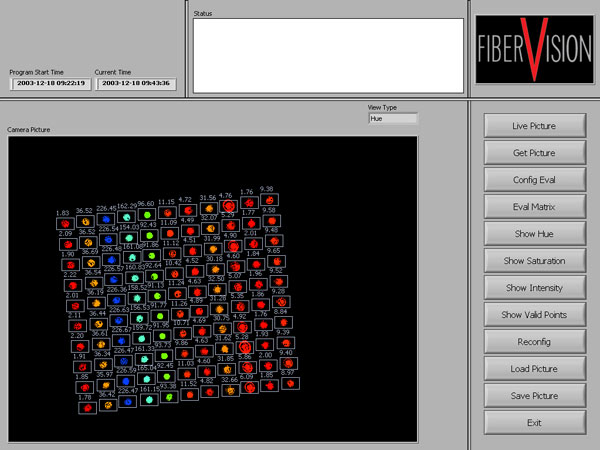Viewport: 600px width, 450px height.
Task: Select Show Saturation view
Action: (x=533, y=261)
